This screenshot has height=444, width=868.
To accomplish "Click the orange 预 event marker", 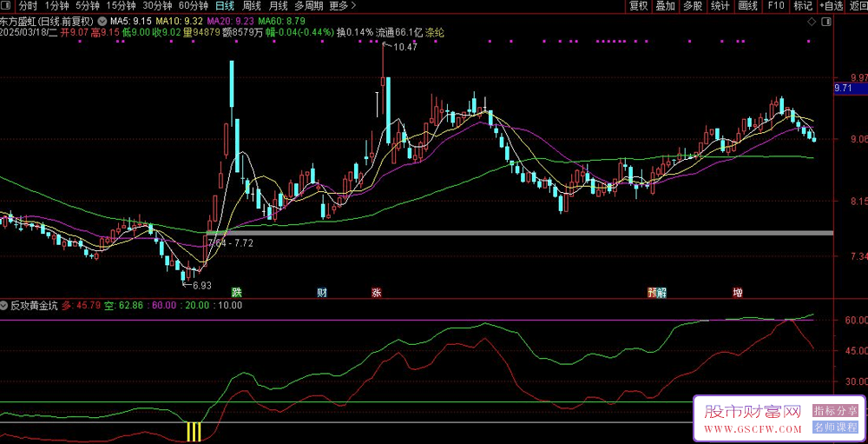I will click(652, 292).
